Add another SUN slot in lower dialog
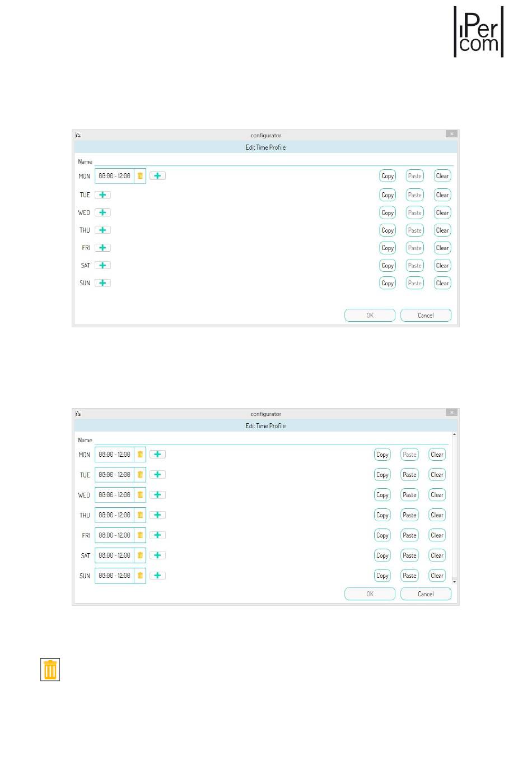Screen dimensions: 532x783 157,576
